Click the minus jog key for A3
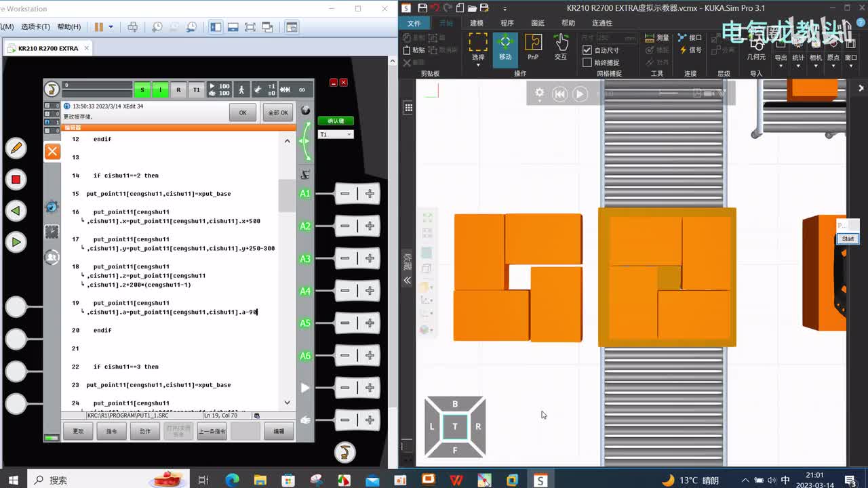Screen dimensions: 868x488 345,258
